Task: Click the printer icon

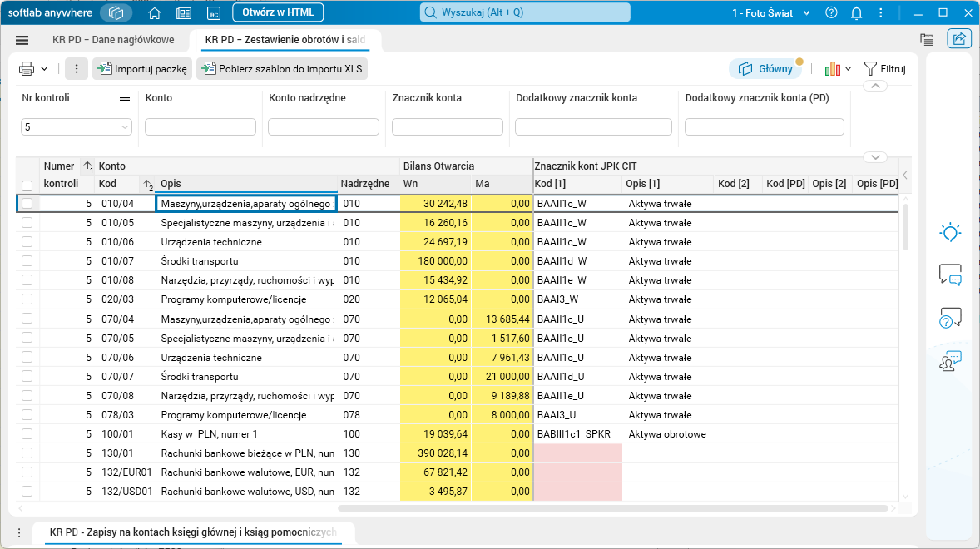Action: click(27, 69)
